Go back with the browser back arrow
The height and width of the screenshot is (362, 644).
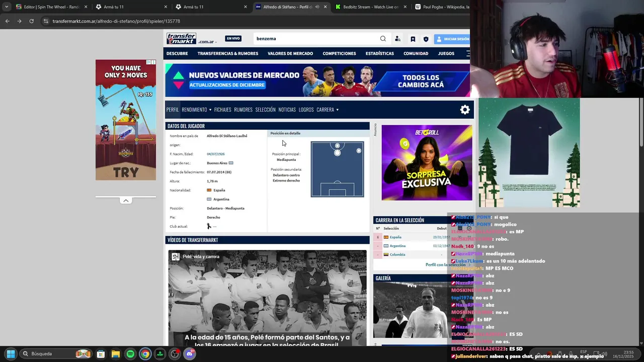7,21
